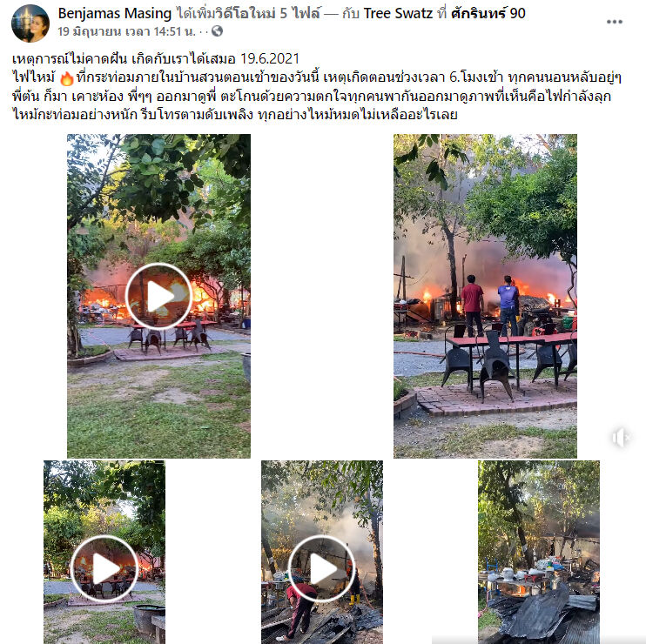The height and width of the screenshot is (644, 646).
Task: Open the bottom-right burnt debris video thumbnail
Action: [538, 552]
